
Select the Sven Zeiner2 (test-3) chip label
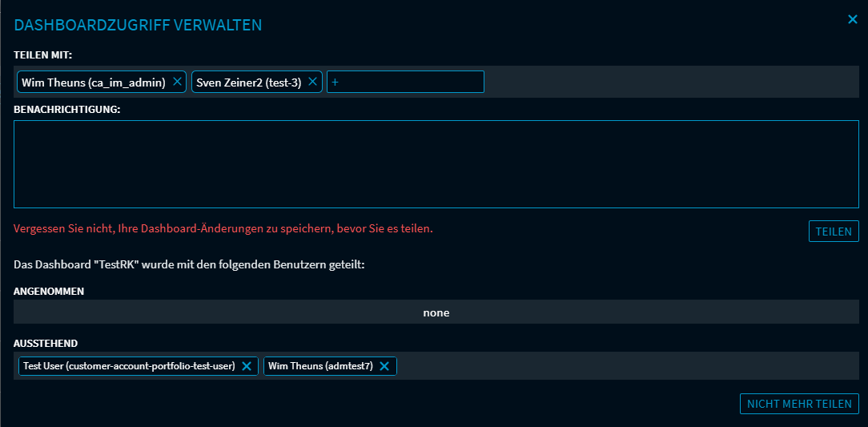(x=249, y=82)
